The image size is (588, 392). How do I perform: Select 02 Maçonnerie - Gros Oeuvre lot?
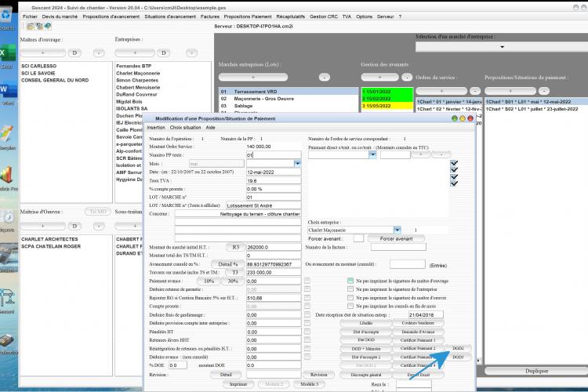[x=288, y=99]
